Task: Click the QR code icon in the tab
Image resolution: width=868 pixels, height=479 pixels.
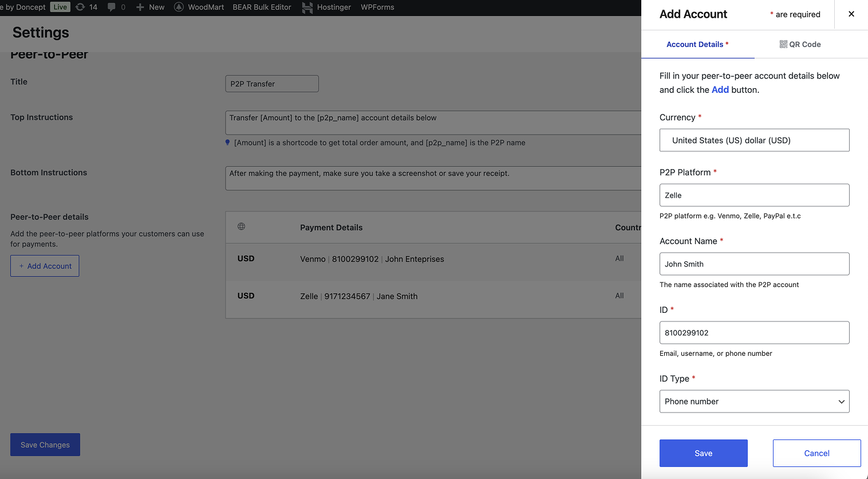Action: 783,44
